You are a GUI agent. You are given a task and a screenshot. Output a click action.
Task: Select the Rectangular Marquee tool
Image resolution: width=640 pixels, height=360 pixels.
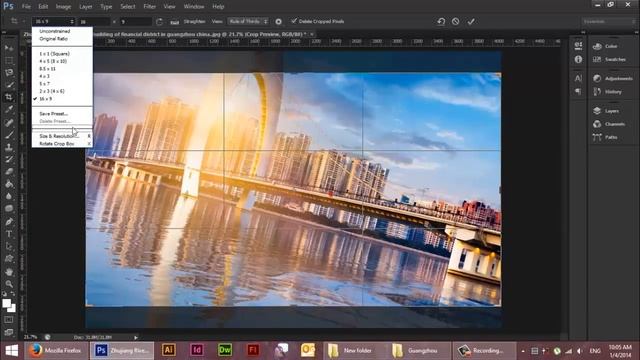9,60
